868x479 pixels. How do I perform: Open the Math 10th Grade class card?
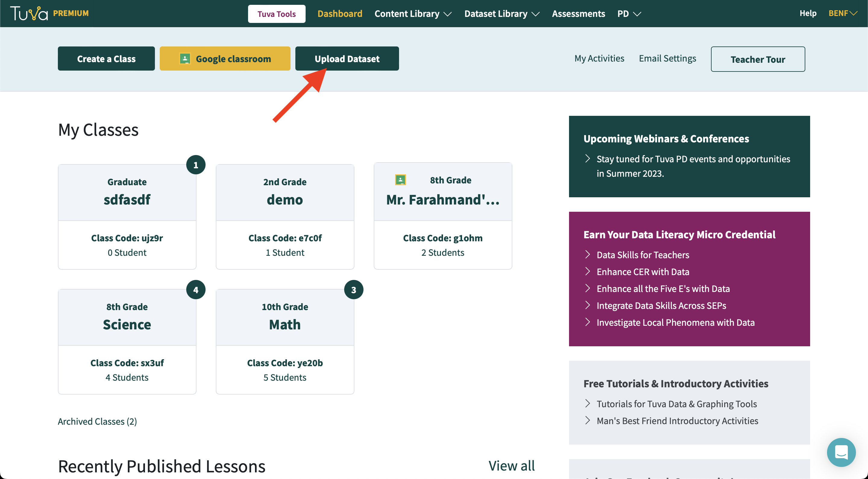285,341
